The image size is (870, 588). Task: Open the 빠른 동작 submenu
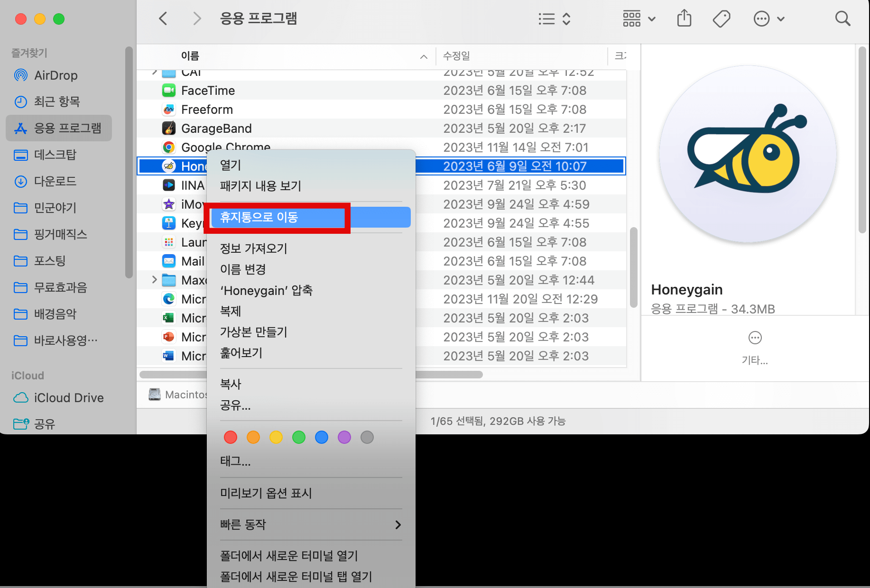[311, 524]
